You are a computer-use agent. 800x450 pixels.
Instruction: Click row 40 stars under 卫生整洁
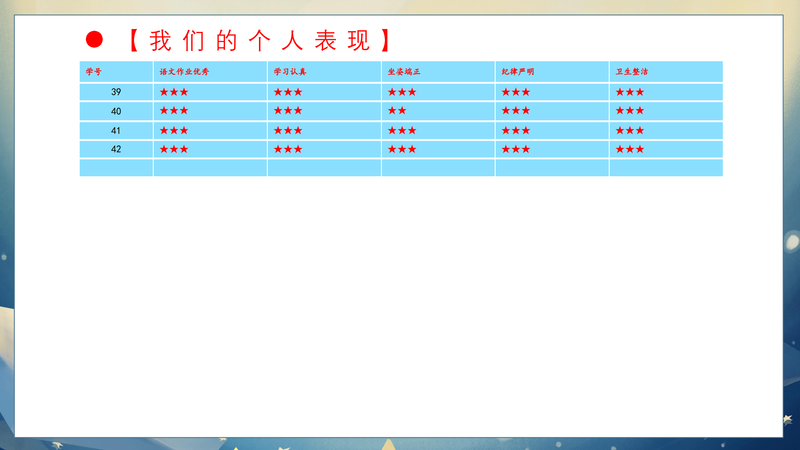pos(630,111)
